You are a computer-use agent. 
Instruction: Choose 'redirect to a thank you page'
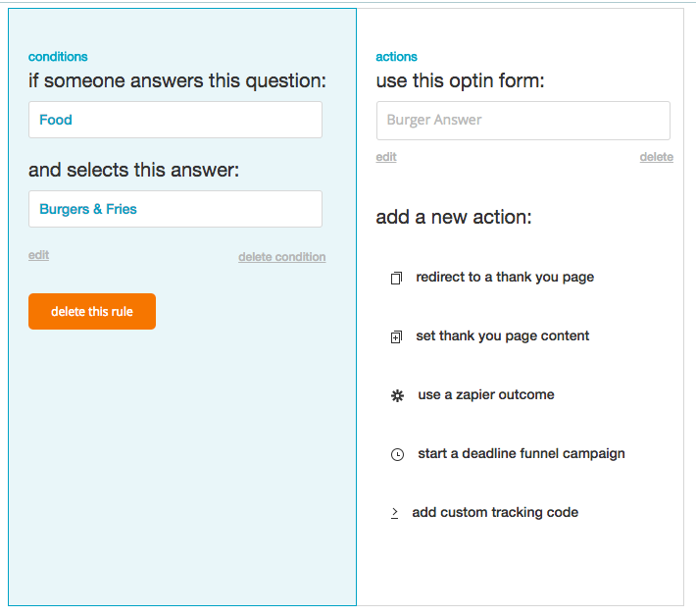(x=505, y=278)
